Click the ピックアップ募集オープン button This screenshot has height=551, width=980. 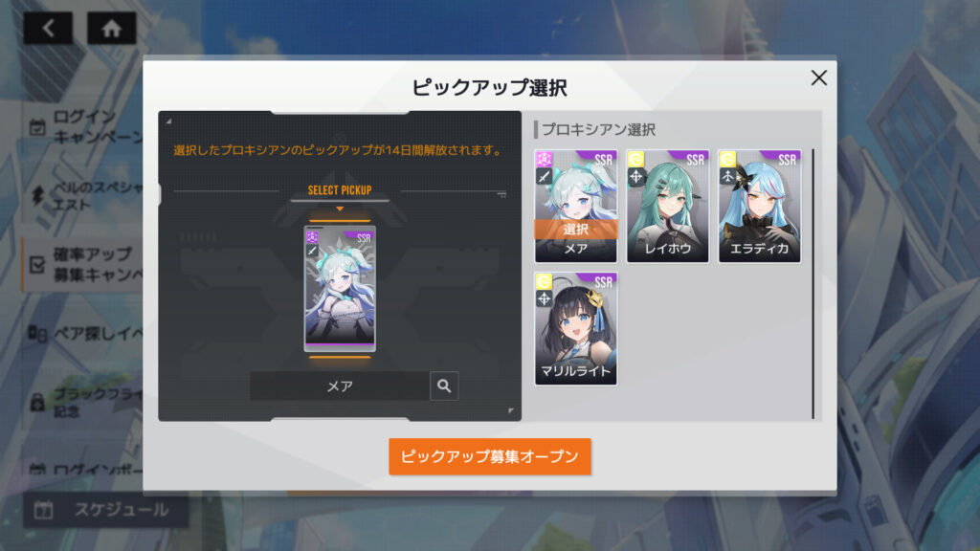pyautogui.click(x=490, y=456)
